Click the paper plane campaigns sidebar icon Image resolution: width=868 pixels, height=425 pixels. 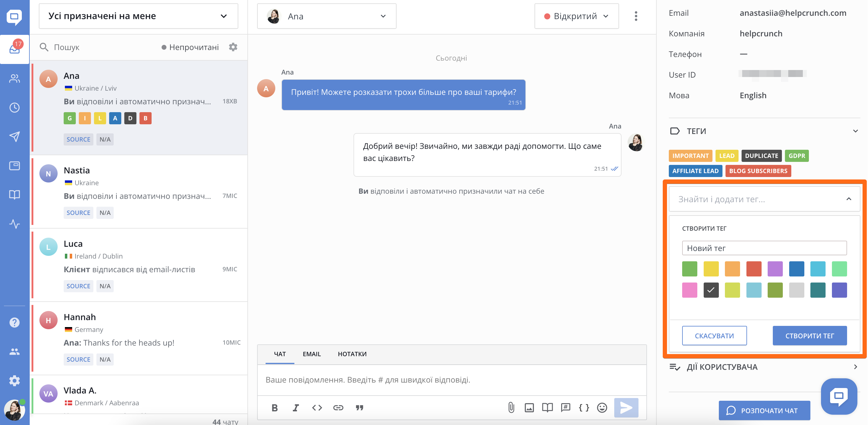coord(15,136)
